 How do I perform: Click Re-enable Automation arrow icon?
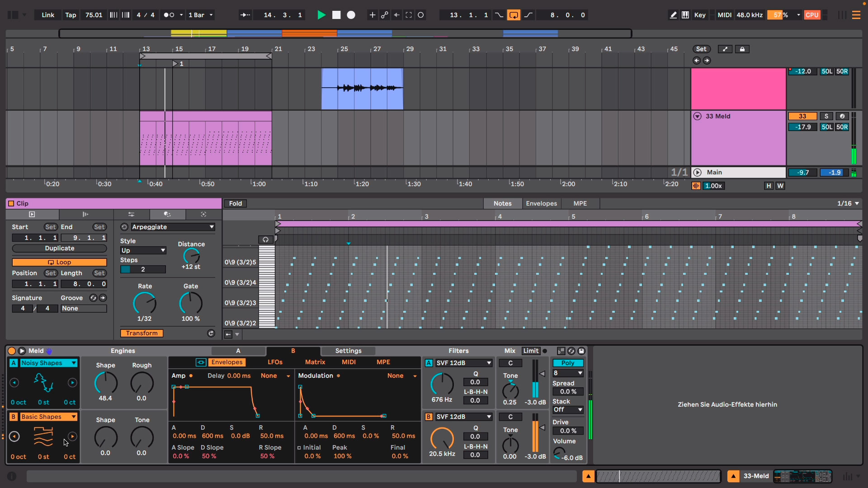(x=396, y=15)
